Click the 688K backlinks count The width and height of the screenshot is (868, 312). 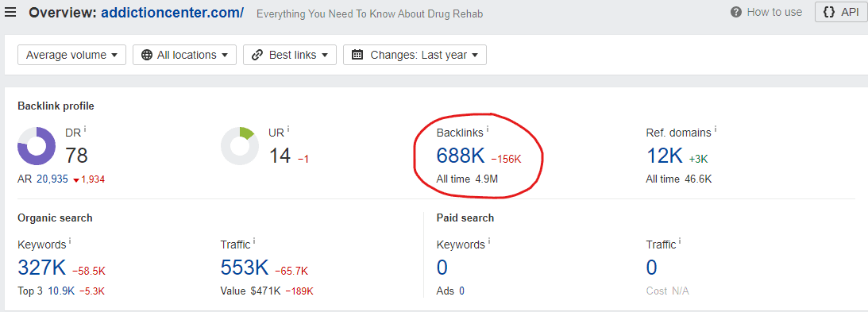pos(461,156)
